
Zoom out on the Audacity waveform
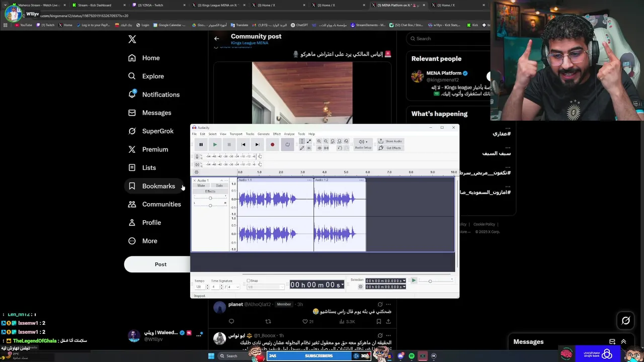pyautogui.click(x=326, y=141)
